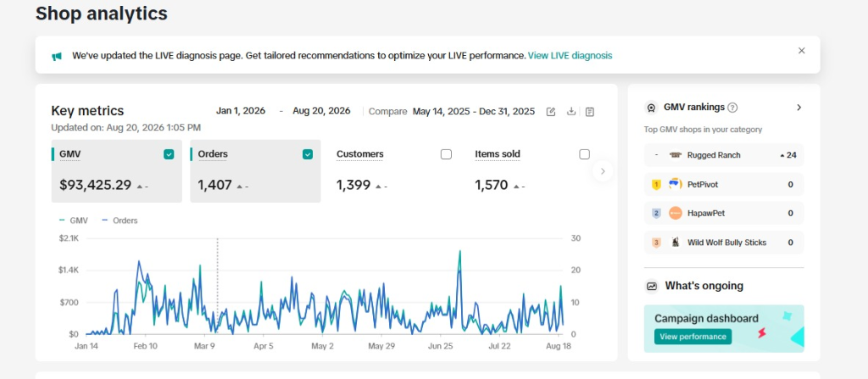Toggle the Orders series in the chart legend
Viewport: 868px width, 379px height.
click(x=120, y=220)
